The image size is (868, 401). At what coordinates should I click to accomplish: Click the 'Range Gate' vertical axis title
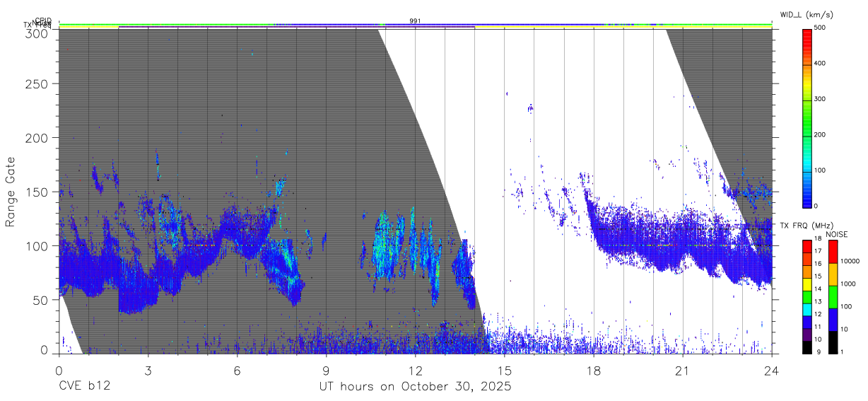click(11, 192)
